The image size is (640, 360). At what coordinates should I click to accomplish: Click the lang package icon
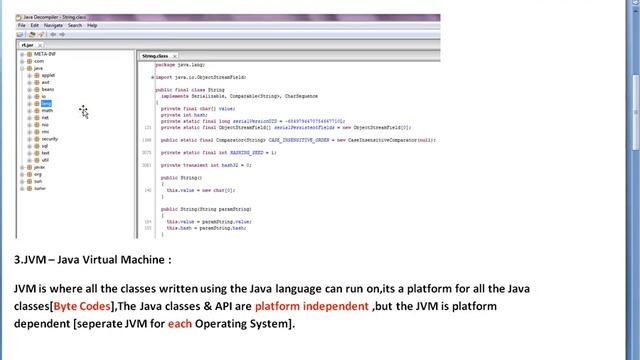[x=37, y=104]
